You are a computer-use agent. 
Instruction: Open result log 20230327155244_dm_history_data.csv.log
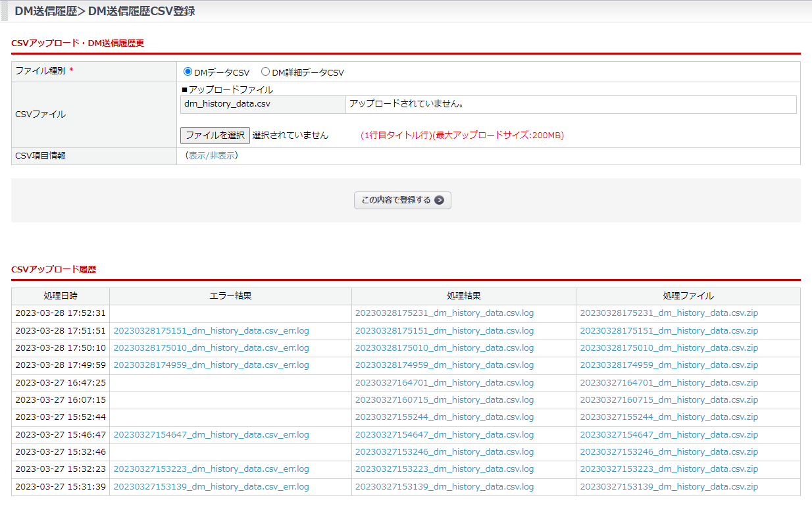[444, 417]
